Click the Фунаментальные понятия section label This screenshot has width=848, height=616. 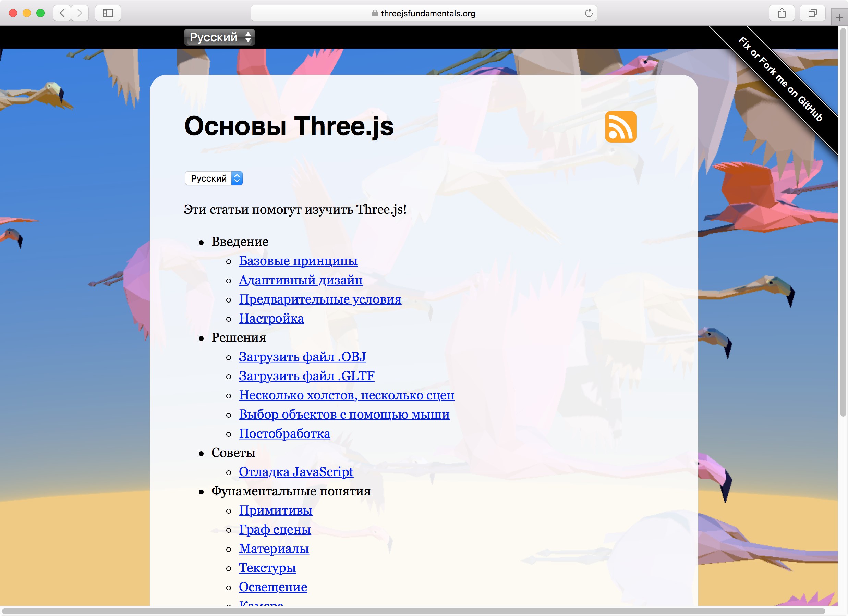coord(291,491)
